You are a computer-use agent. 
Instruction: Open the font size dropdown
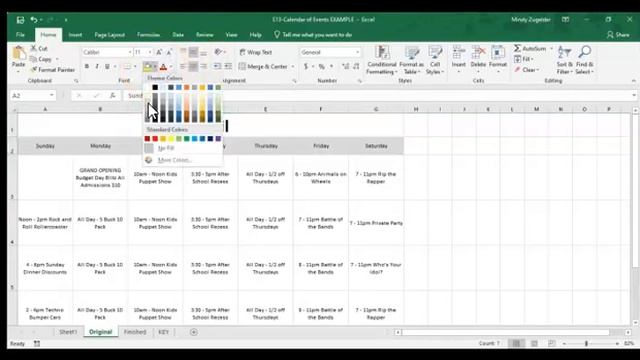[x=150, y=52]
